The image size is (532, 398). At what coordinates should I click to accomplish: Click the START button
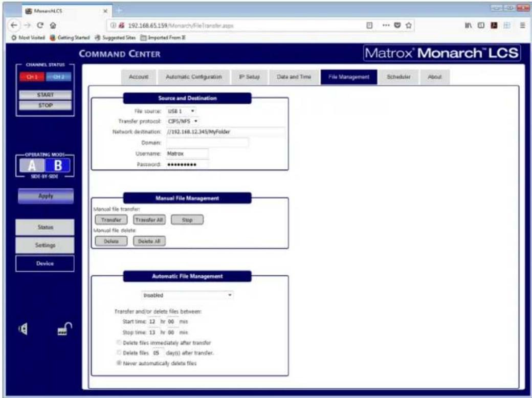[x=45, y=95]
